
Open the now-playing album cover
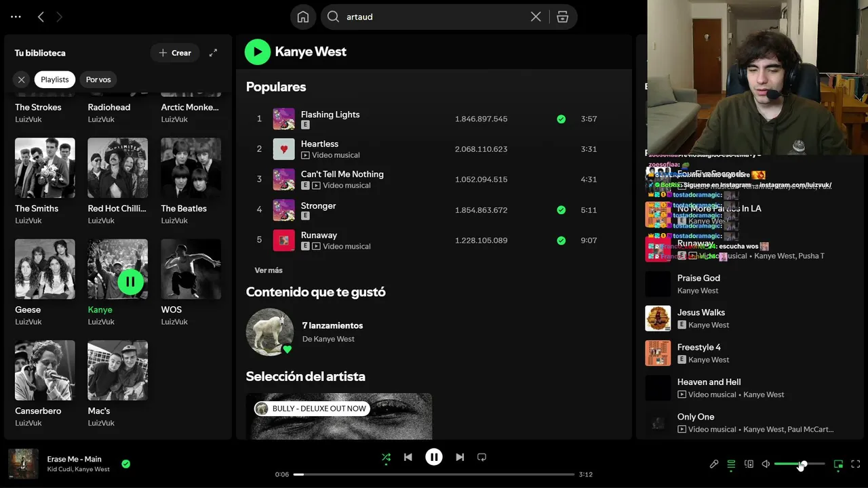[23, 464]
